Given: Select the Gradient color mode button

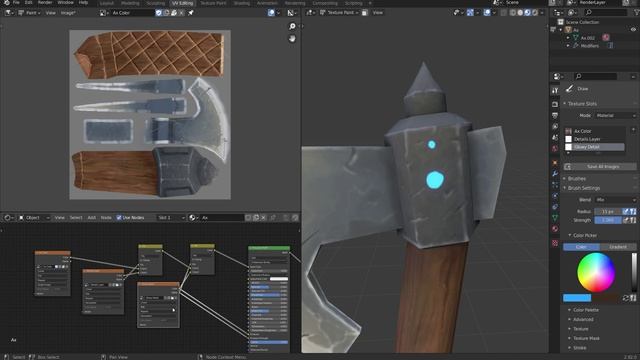Looking at the screenshot, I should [x=618, y=247].
